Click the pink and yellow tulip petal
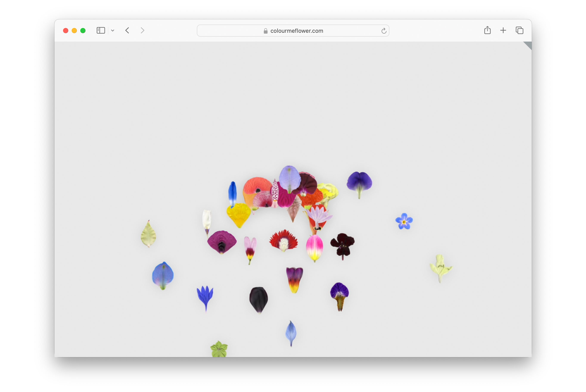This screenshot has height=392, width=586. pos(314,247)
